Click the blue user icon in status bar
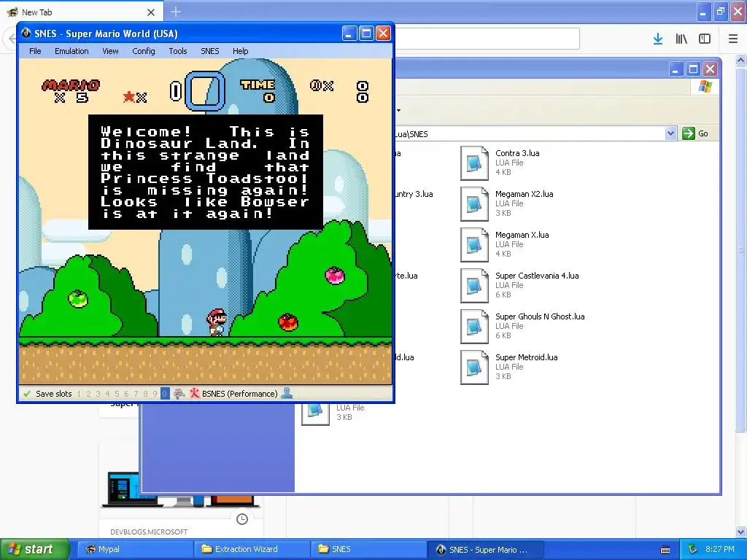This screenshot has height=560, width=747. click(287, 393)
